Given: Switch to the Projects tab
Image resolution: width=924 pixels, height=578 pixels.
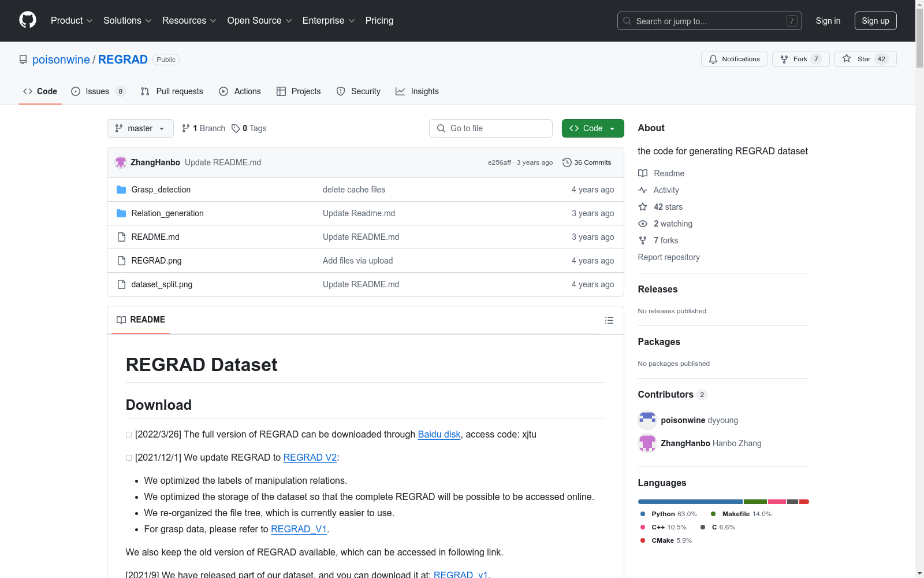Looking at the screenshot, I should [x=299, y=91].
